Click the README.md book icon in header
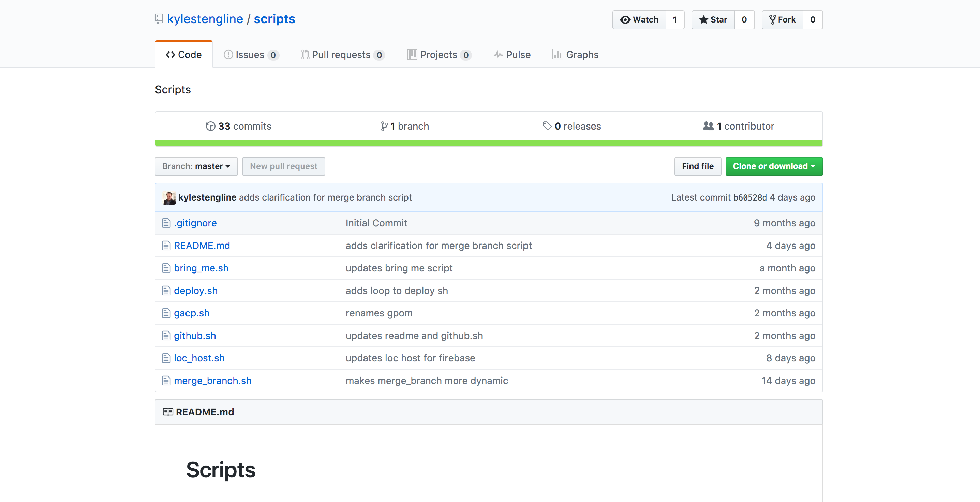The width and height of the screenshot is (980, 502). pyautogui.click(x=168, y=412)
